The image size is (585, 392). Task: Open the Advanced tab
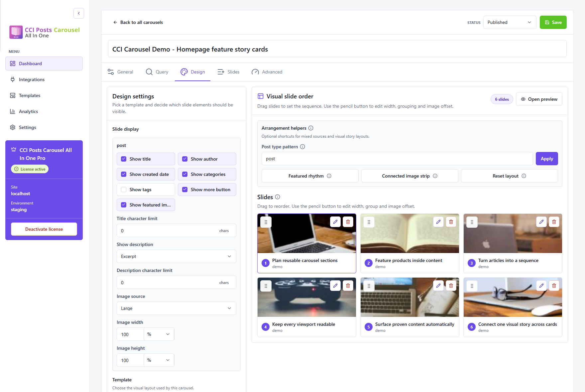[x=267, y=72]
